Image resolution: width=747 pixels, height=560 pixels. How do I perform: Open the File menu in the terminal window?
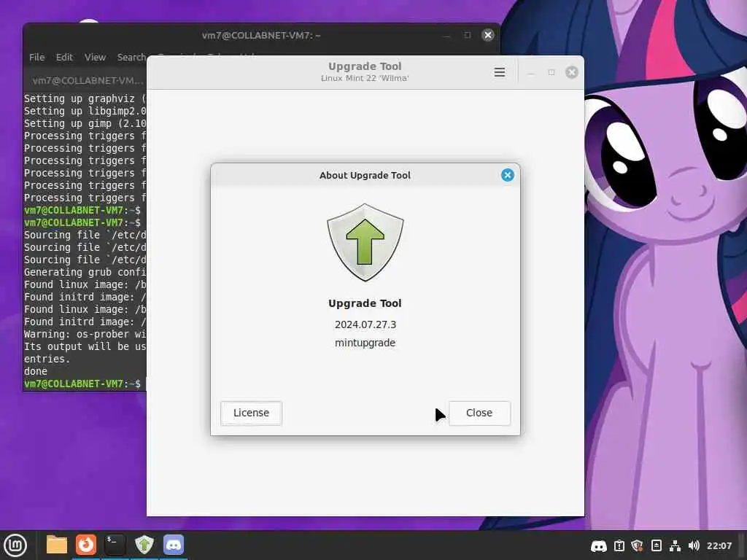pyautogui.click(x=36, y=57)
